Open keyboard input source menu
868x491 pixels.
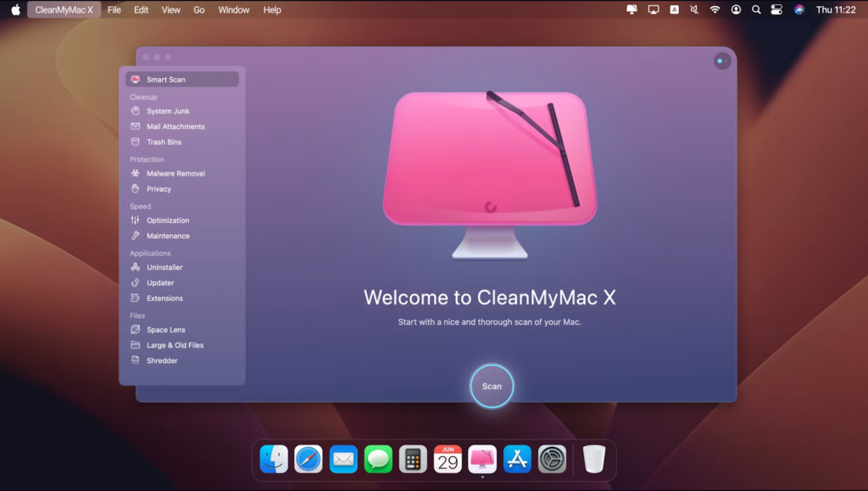[x=674, y=9]
